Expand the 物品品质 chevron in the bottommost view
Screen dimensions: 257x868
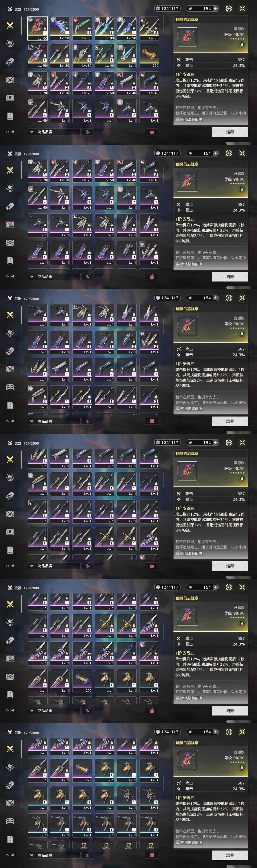click(32, 855)
